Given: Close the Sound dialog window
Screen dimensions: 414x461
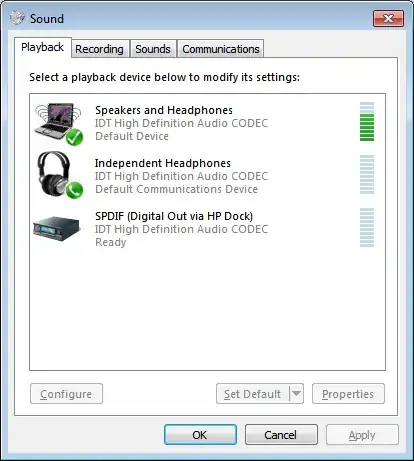Looking at the screenshot, I should 388,18.
